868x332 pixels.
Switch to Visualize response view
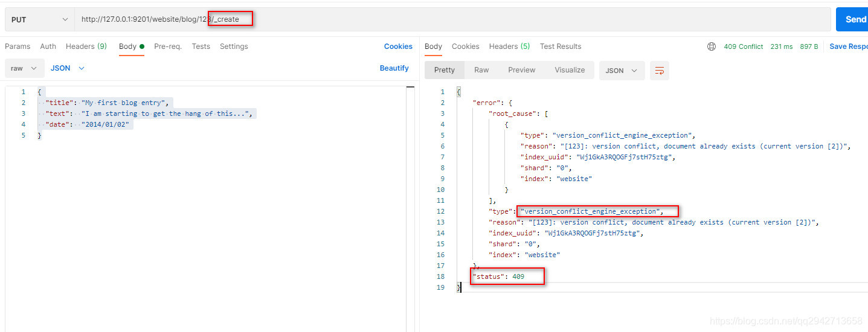tap(570, 70)
